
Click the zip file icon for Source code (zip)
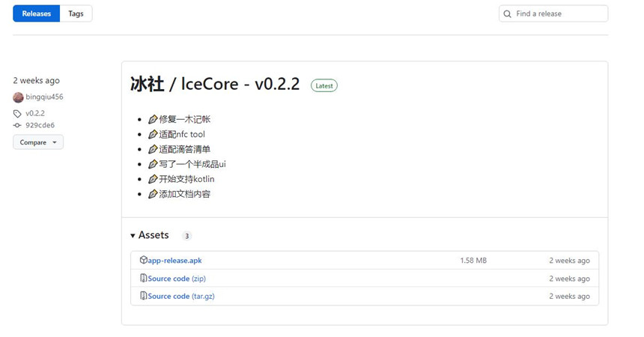pos(143,279)
